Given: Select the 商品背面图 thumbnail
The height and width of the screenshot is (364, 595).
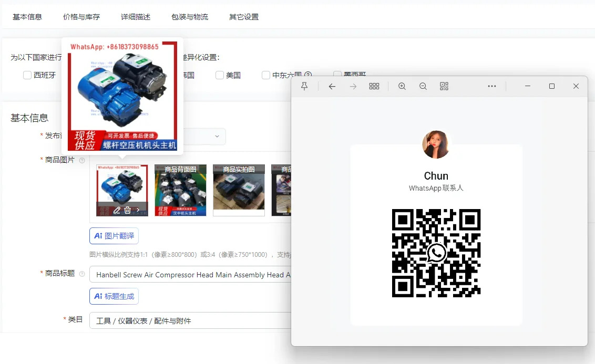Looking at the screenshot, I should [x=181, y=190].
